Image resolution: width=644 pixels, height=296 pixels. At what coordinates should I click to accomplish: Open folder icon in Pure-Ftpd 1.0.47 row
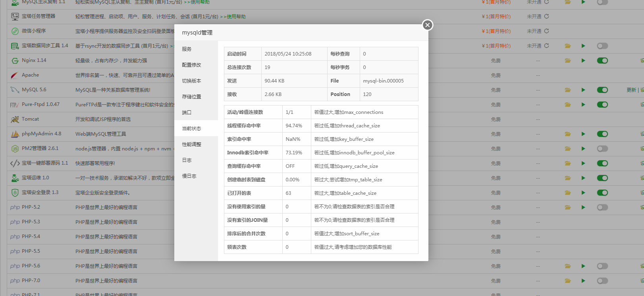[568, 105]
